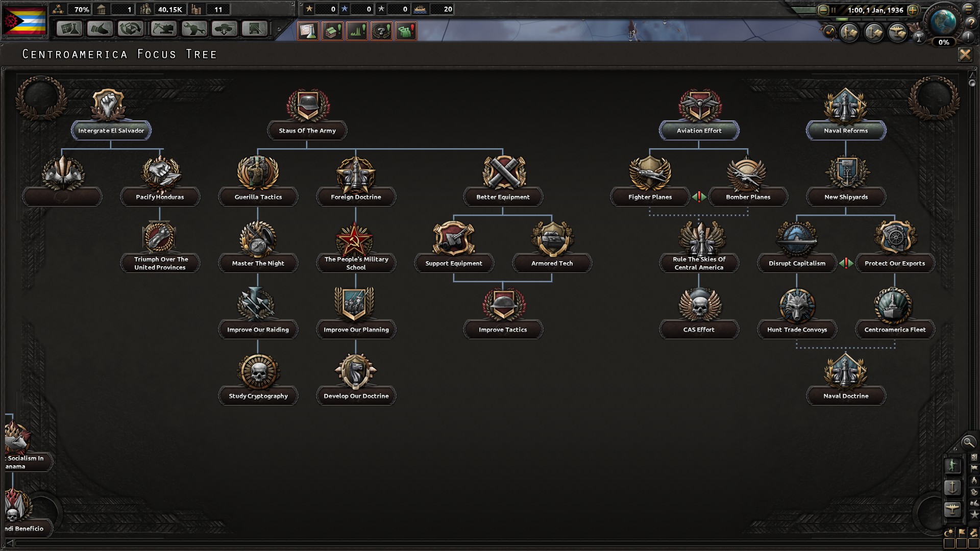
Task: Click the Centroamerica Fleet focus label
Action: pyautogui.click(x=895, y=330)
